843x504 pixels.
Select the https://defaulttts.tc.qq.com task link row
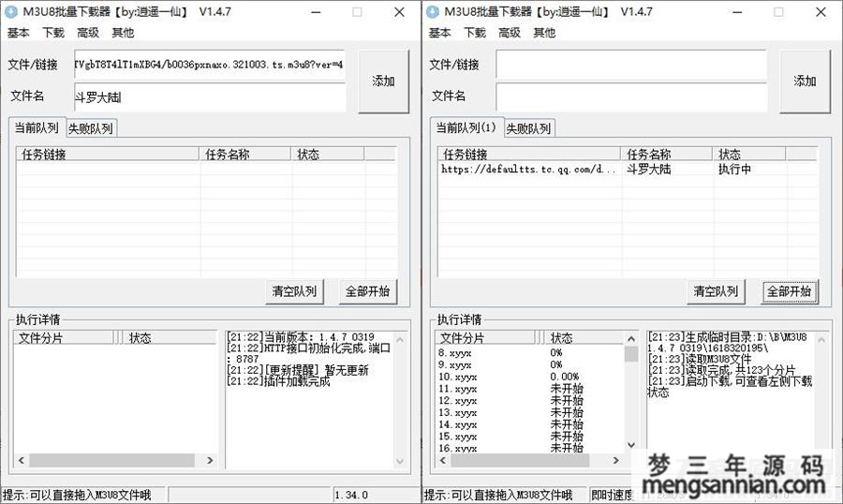(528, 170)
